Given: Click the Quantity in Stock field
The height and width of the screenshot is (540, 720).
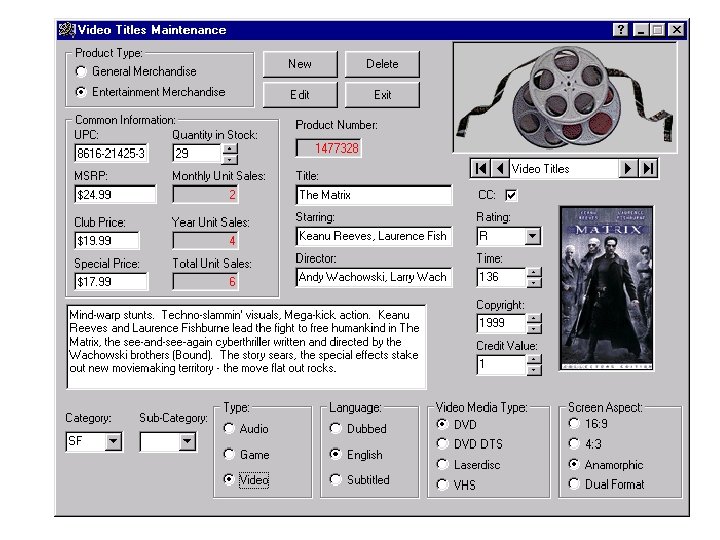Looking at the screenshot, I should 197,153.
